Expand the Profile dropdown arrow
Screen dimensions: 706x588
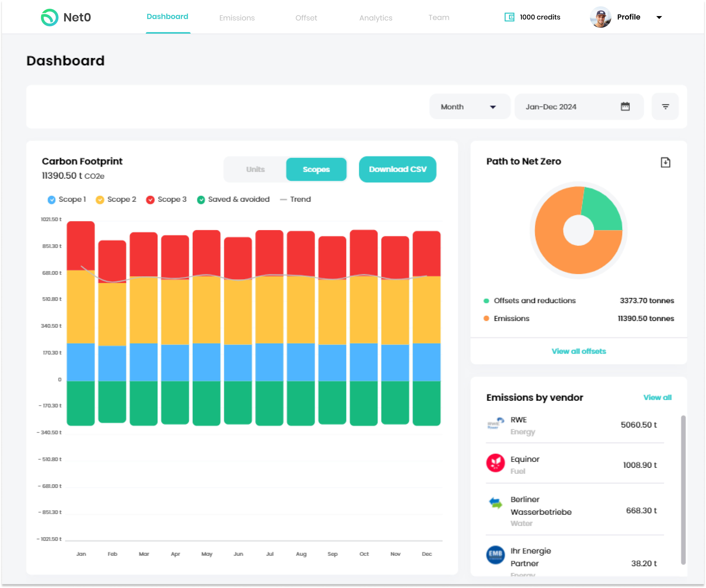point(659,18)
